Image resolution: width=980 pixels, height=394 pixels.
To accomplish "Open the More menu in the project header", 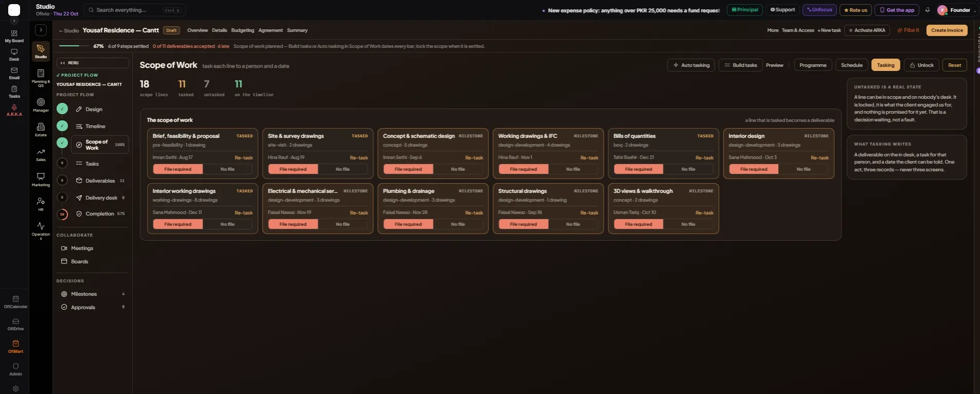I will (x=773, y=30).
